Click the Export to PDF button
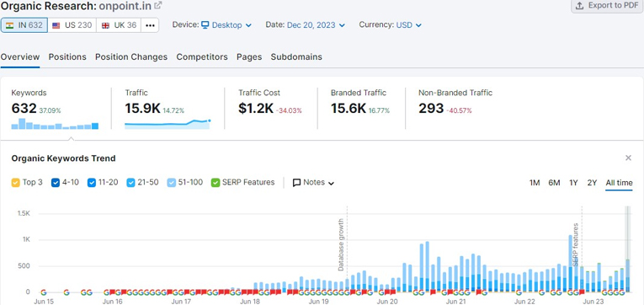This screenshot has width=644, height=305. [x=607, y=6]
